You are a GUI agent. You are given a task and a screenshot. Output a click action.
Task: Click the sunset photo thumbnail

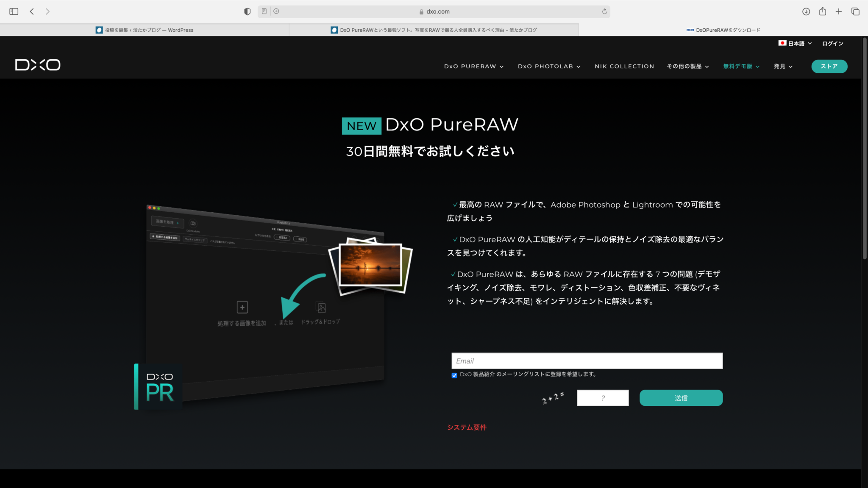click(370, 265)
